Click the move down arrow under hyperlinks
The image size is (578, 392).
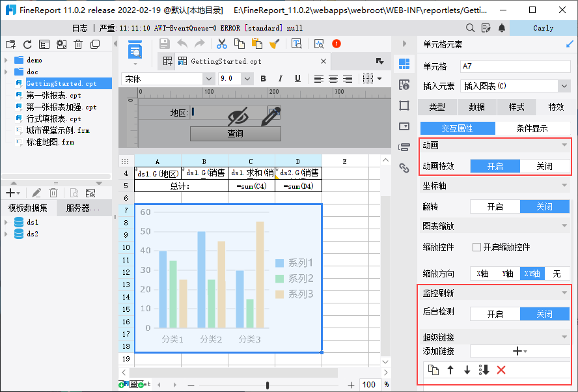click(x=467, y=370)
